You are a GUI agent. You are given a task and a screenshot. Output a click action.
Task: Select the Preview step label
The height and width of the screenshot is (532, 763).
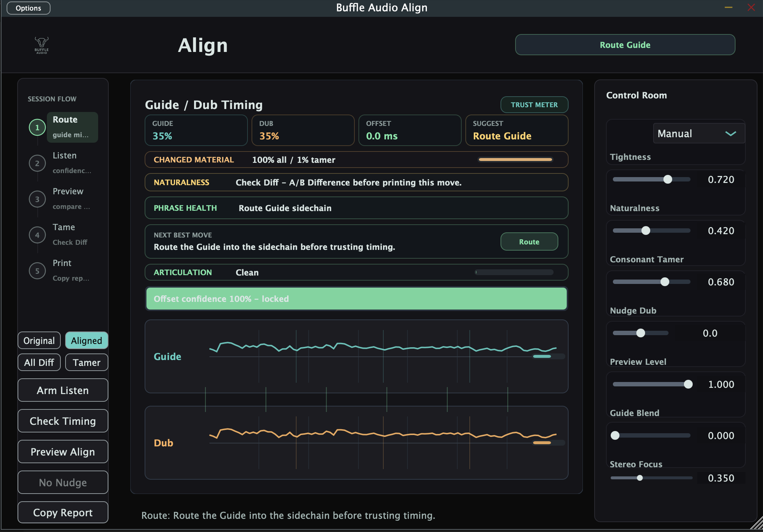68,191
